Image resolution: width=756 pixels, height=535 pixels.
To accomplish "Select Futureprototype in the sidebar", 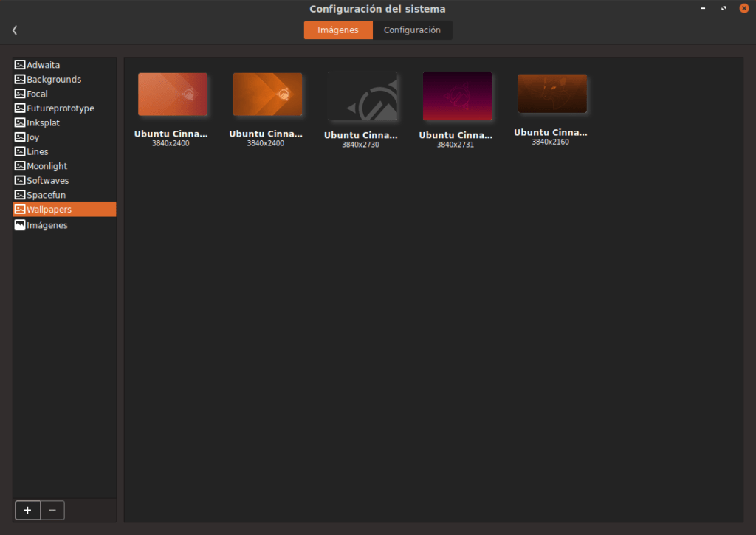I will (61, 108).
